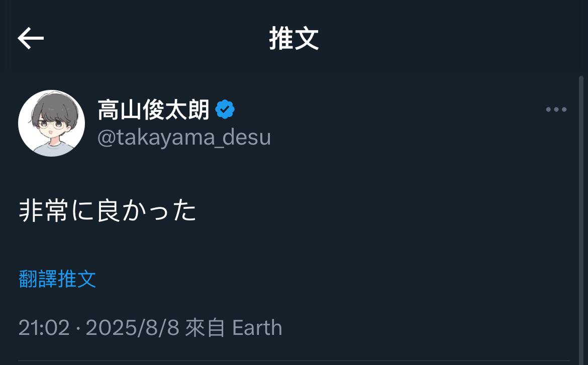Click the 21:02 post time
588x365 pixels.
[44, 328]
